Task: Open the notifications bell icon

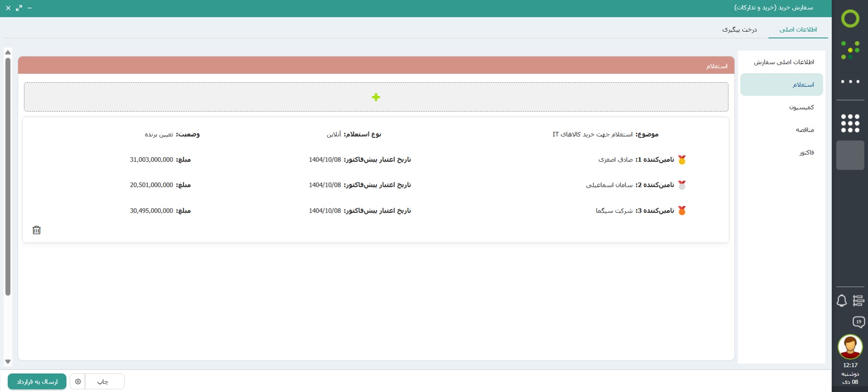Action: tap(841, 301)
